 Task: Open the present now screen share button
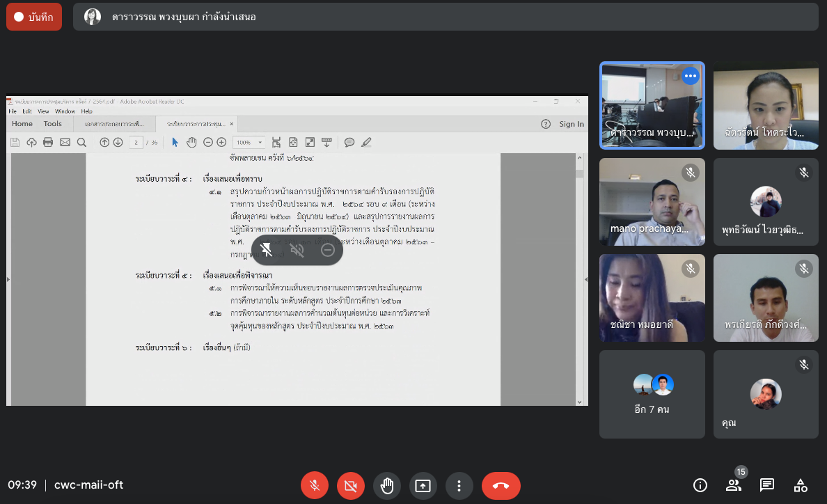click(423, 486)
